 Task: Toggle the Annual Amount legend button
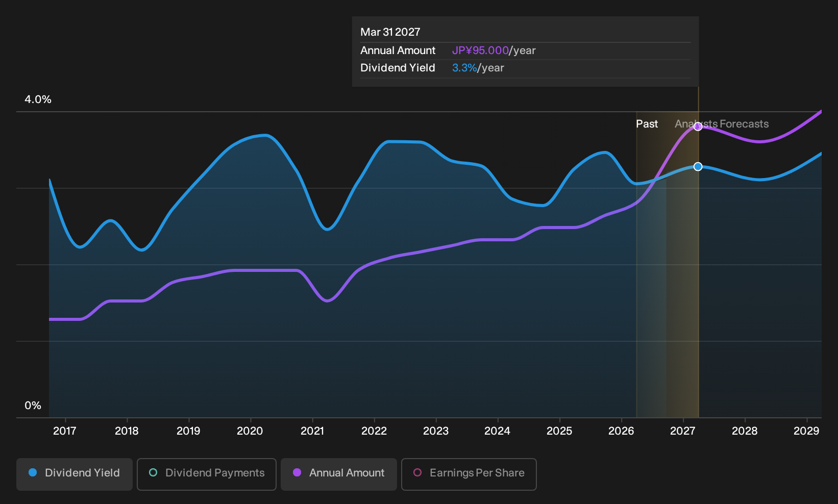coord(339,474)
